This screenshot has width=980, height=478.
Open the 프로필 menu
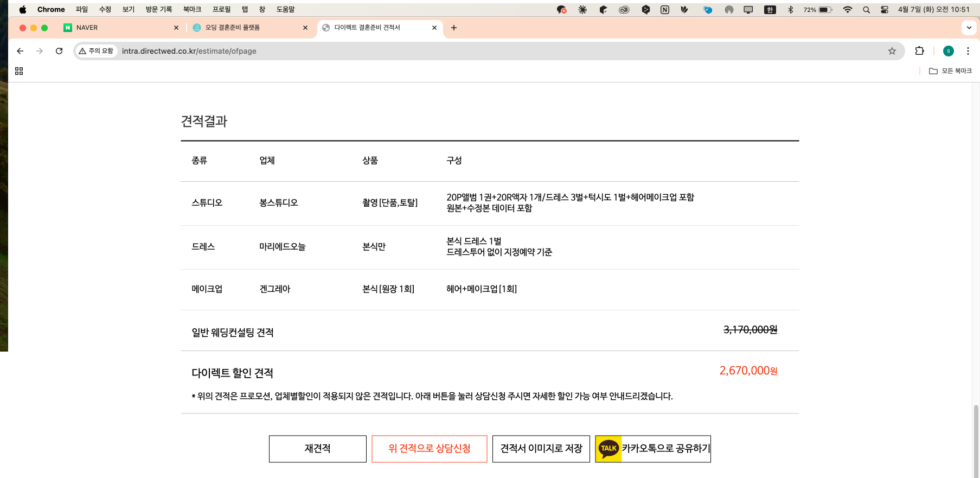[221, 9]
